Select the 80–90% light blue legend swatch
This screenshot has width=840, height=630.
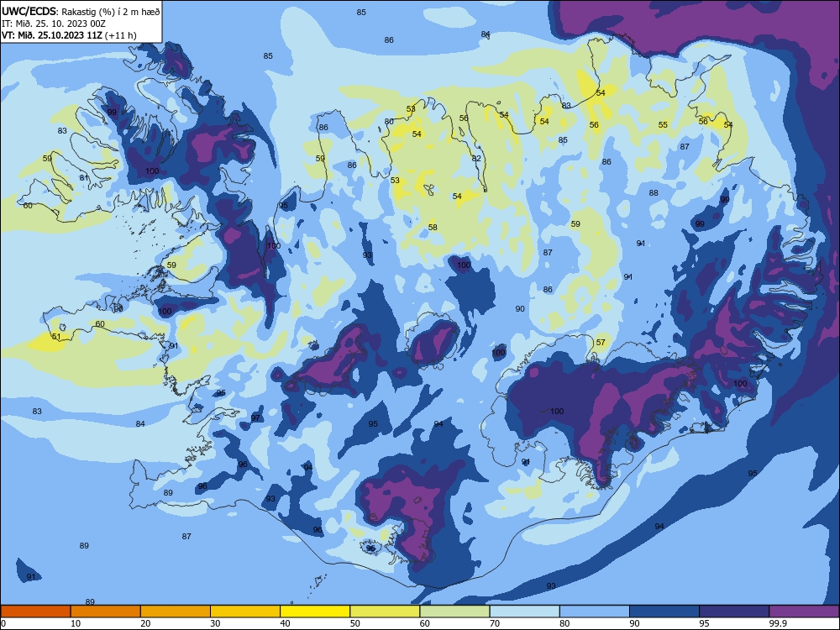595,612
